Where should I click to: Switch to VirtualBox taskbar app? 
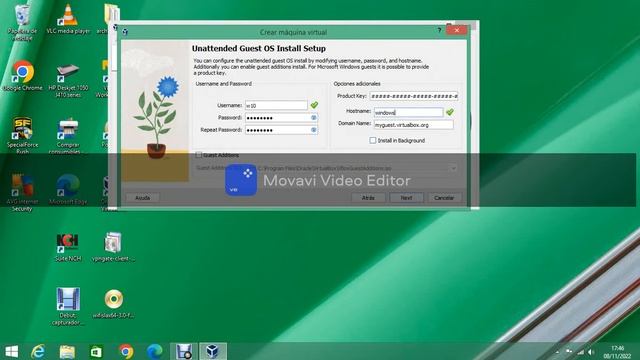click(213, 351)
